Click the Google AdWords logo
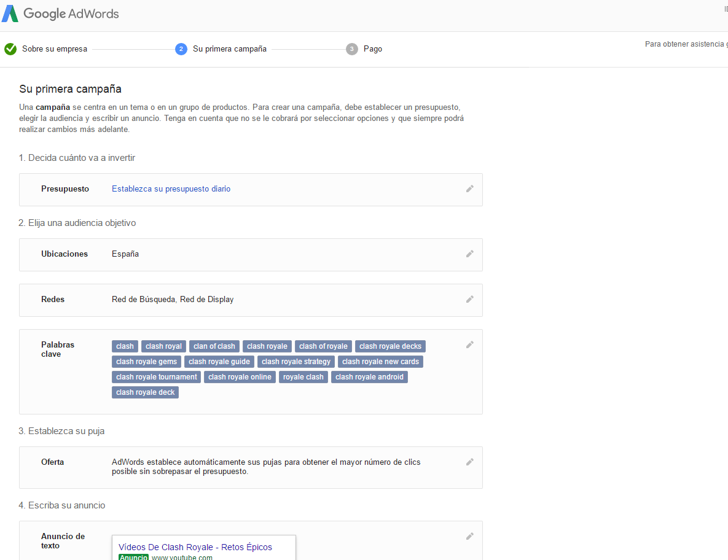Image resolution: width=728 pixels, height=560 pixels. [60, 14]
